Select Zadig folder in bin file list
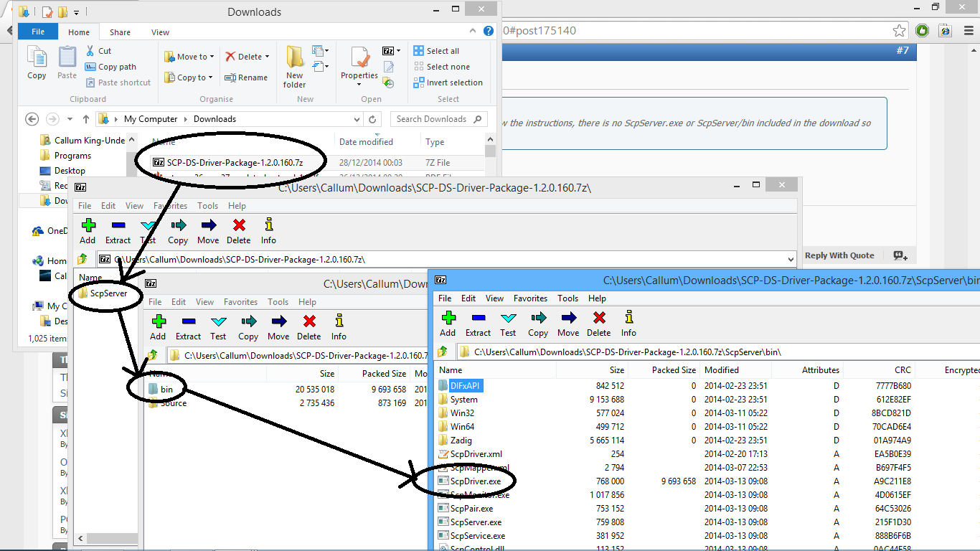Screen dimensions: 980x551 tap(455, 441)
